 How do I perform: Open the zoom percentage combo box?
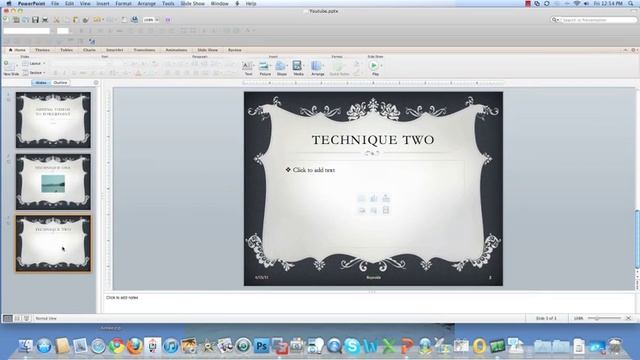pyautogui.click(x=151, y=20)
